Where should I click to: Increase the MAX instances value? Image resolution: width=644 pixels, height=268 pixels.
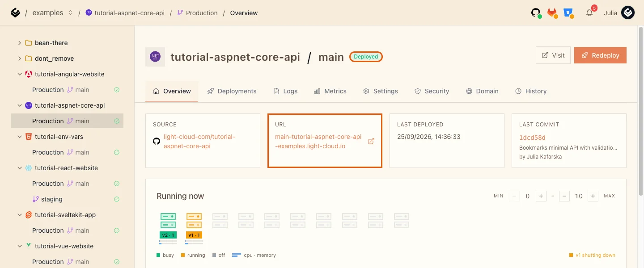click(x=593, y=196)
